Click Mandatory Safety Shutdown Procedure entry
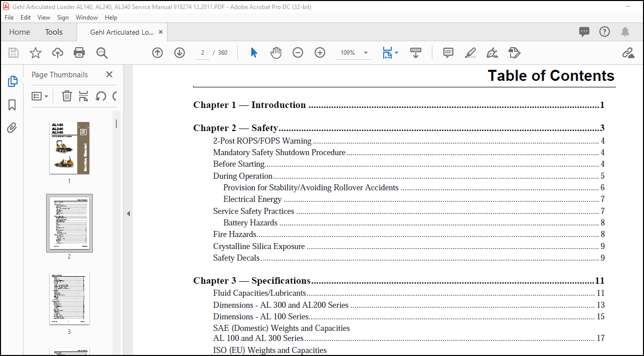Screen dimensions: 644x356 (x=409, y=153)
